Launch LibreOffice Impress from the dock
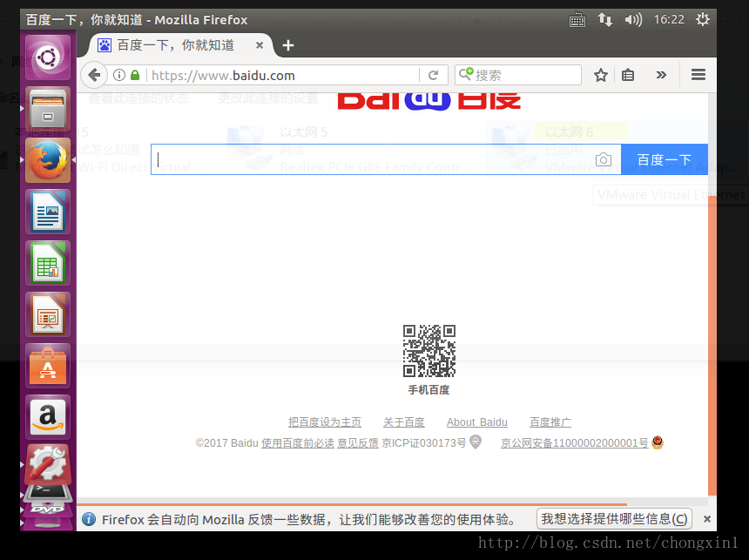The height and width of the screenshot is (560, 749). [x=48, y=315]
